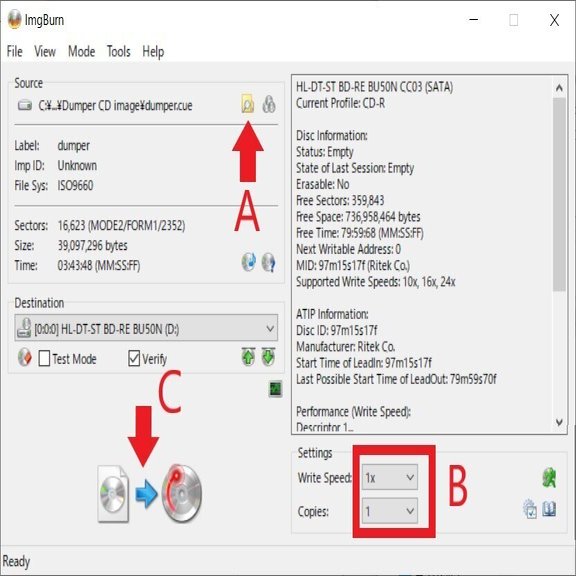Start the Write image to disc button
This screenshot has width=576, height=576.
tap(150, 493)
